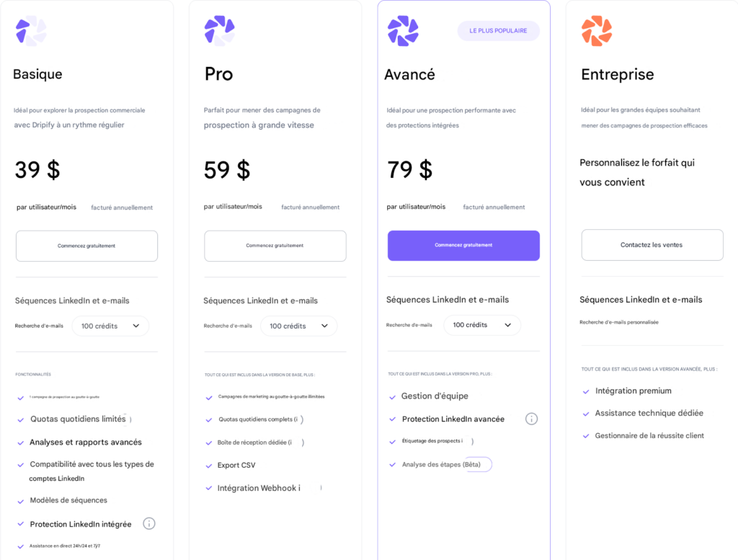Click the Pro plan logo icon
The height and width of the screenshot is (560, 738).
pos(219,31)
